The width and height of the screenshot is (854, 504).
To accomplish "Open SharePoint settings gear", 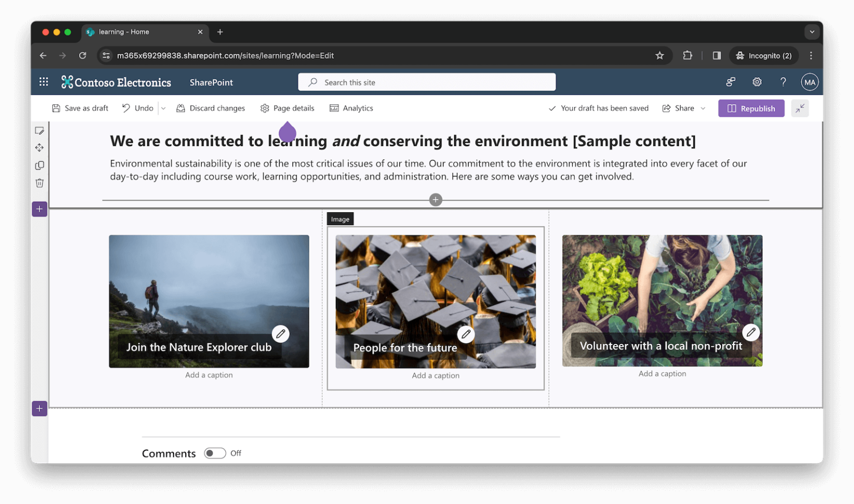I will pos(757,82).
